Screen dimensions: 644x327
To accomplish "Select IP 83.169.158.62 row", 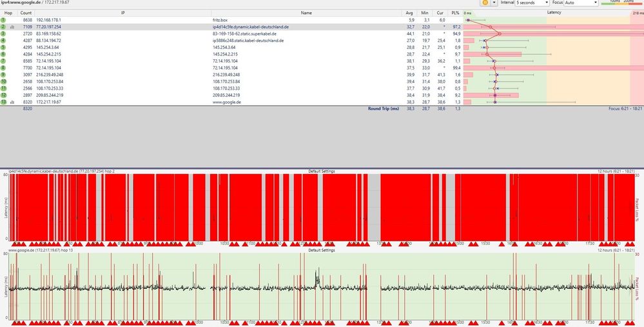I will pos(48,34).
